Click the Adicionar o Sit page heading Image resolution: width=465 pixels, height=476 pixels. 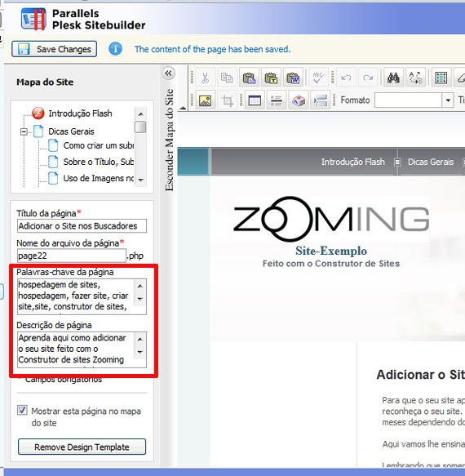click(x=420, y=375)
